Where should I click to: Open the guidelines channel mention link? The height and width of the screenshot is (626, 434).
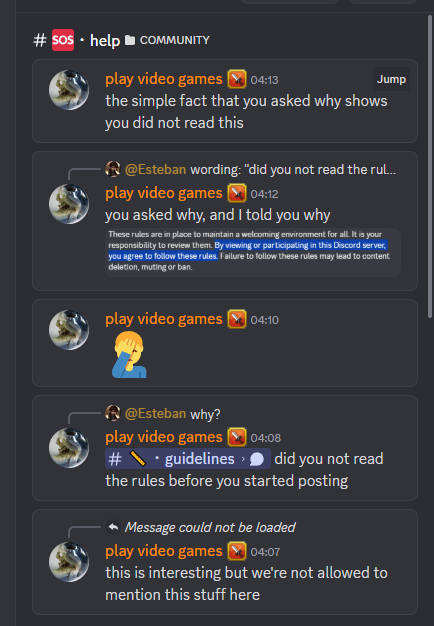pyautogui.click(x=188, y=459)
